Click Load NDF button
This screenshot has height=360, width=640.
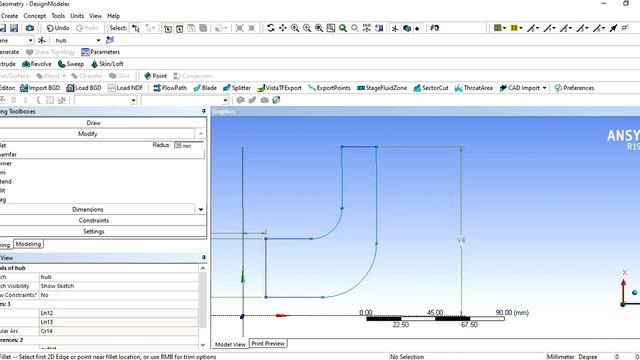(125, 88)
